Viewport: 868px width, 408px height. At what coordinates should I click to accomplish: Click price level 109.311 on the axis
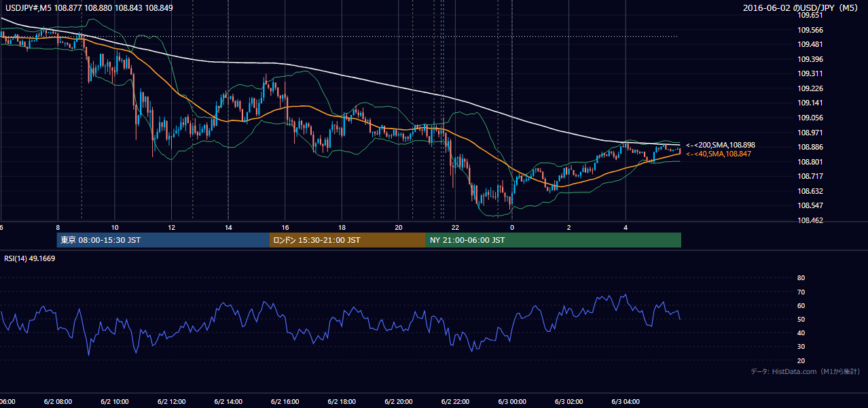tap(810, 73)
